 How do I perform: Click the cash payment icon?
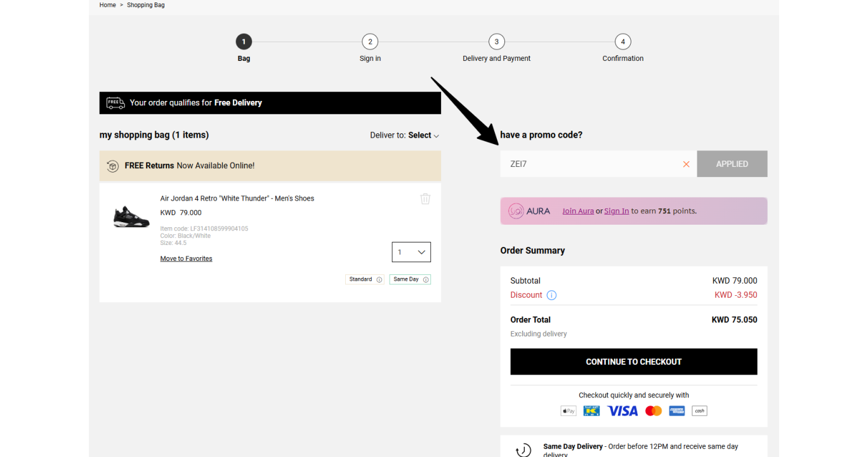(x=699, y=411)
